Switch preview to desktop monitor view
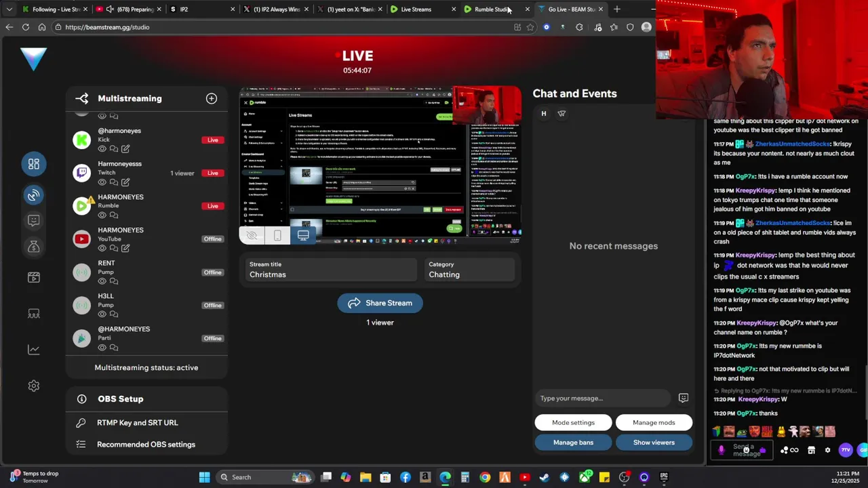Screen dimensions: 868x488 coord(303,235)
